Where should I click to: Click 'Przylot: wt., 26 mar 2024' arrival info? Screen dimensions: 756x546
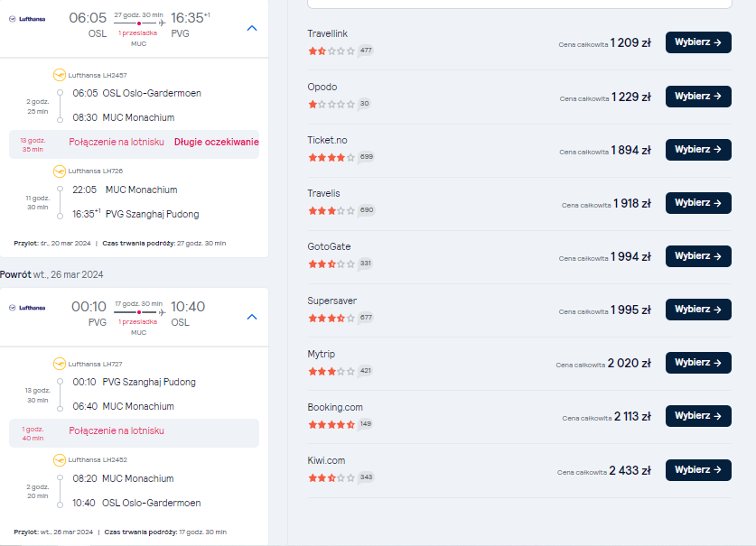tap(53, 532)
